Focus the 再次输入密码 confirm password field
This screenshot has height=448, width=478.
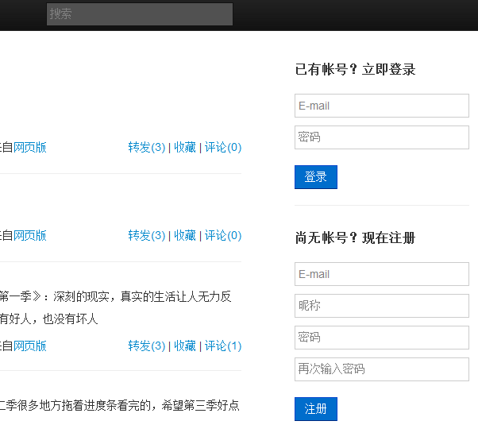[x=381, y=369]
